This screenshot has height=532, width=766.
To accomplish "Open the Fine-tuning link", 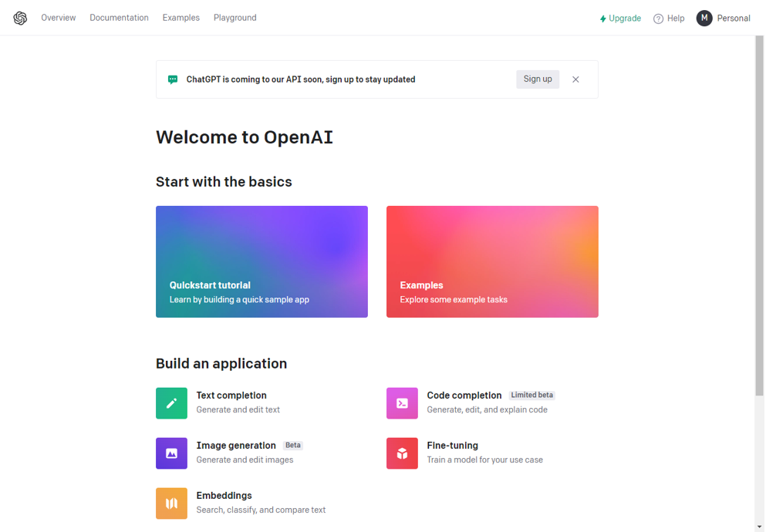I will tap(452, 446).
